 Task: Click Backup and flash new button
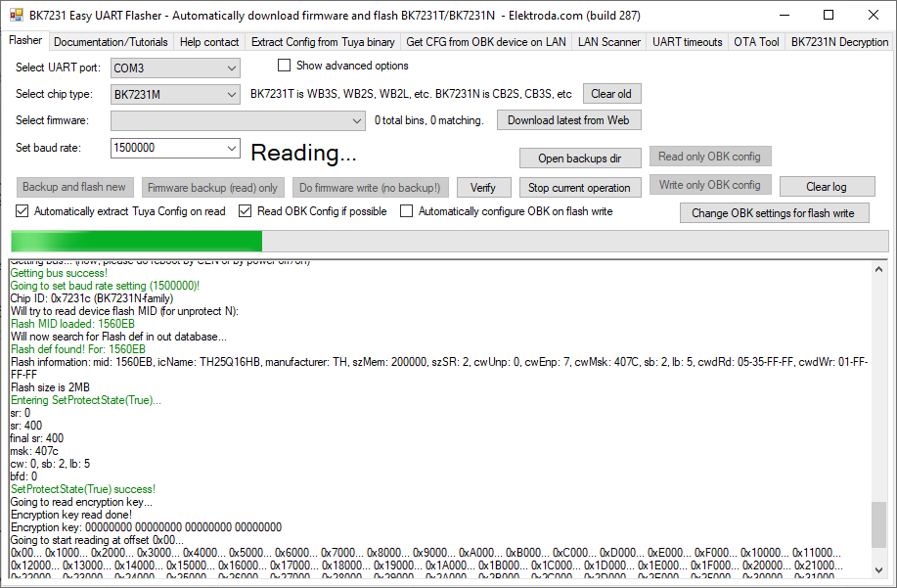74,187
